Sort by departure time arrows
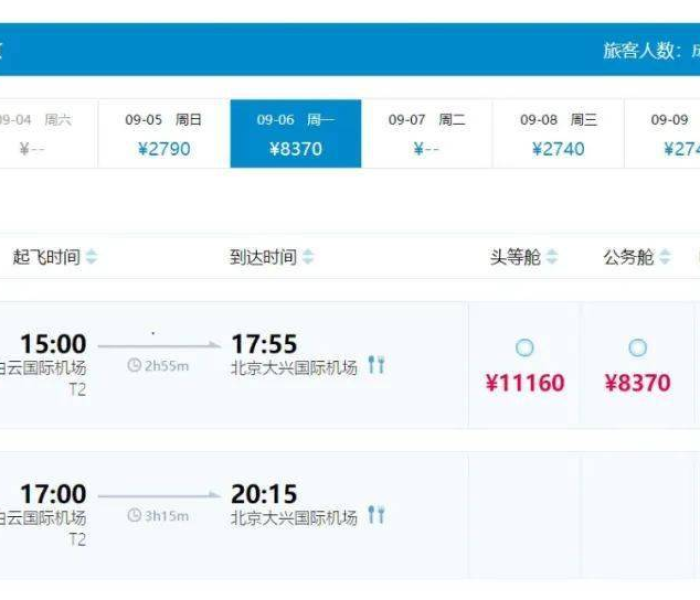This screenshot has height=600, width=700. 92,258
